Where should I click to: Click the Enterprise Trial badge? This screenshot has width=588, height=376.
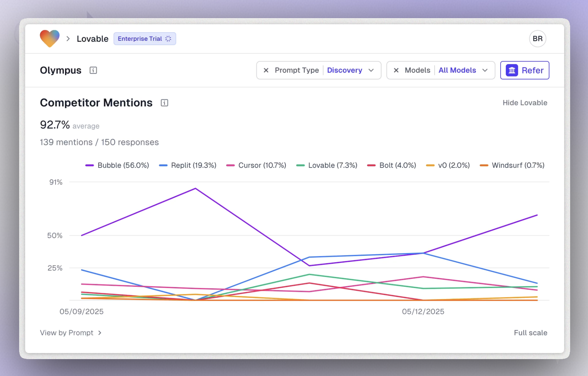click(x=144, y=39)
